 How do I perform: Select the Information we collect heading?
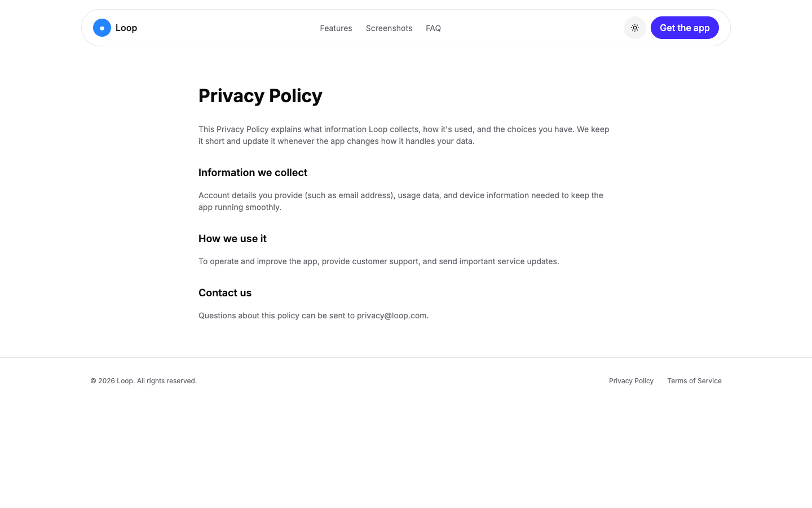[x=253, y=173]
